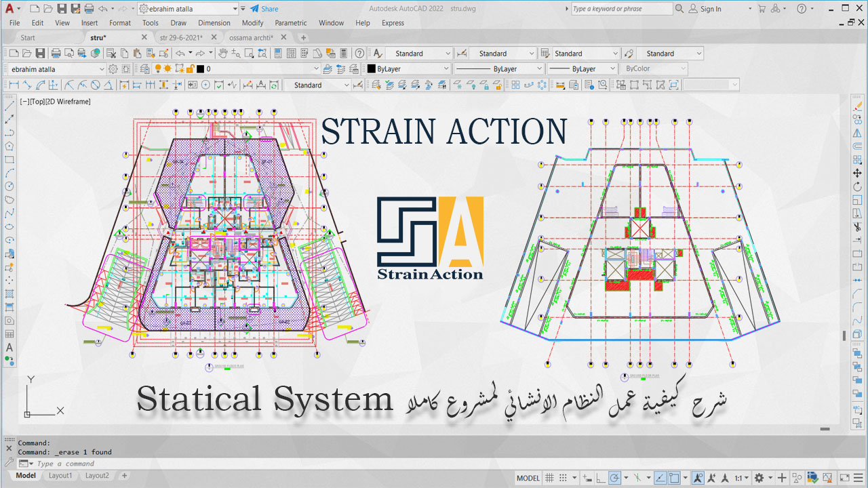This screenshot has width=868, height=488.
Task: Click the Plot printer icon in toolbar
Action: point(56,53)
